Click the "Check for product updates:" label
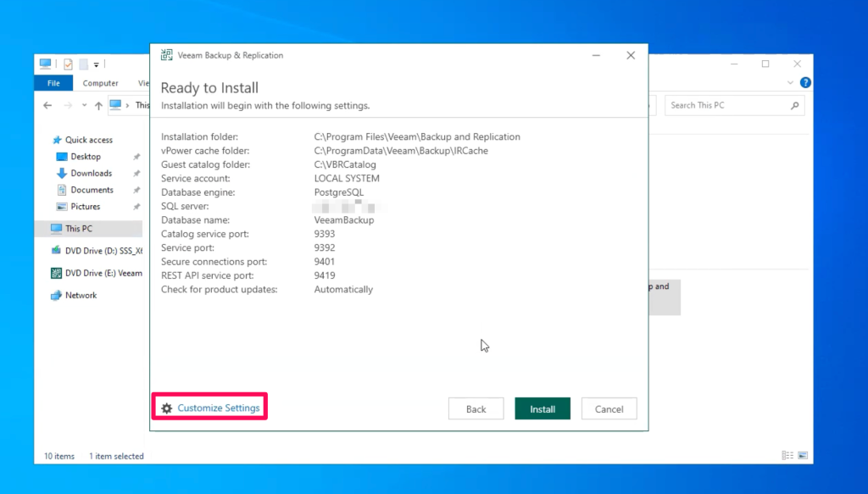The height and width of the screenshot is (494, 868). [x=220, y=289]
